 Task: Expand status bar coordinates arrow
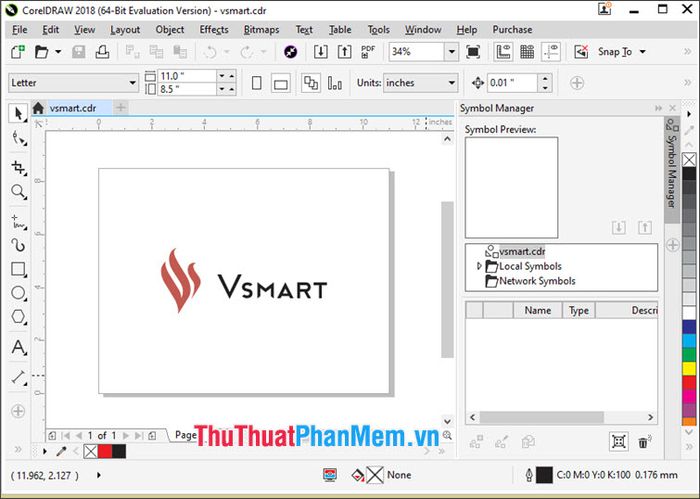click(99, 475)
